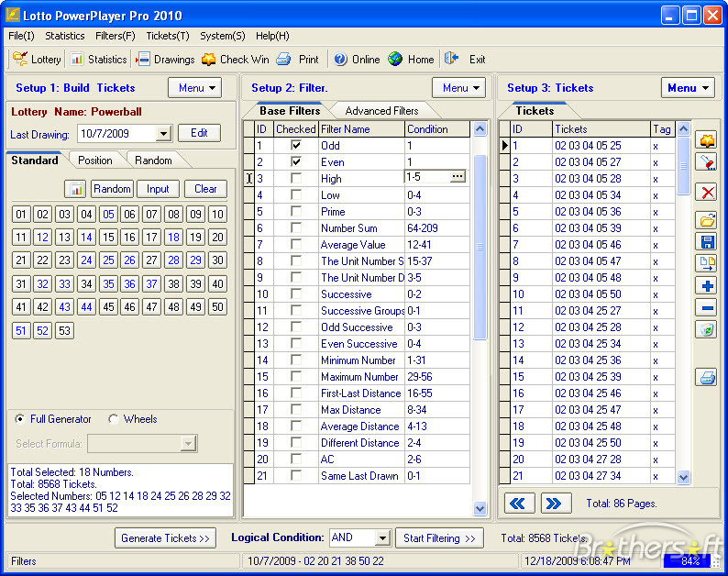Select lottery number 44
728x576 pixels.
point(86,307)
